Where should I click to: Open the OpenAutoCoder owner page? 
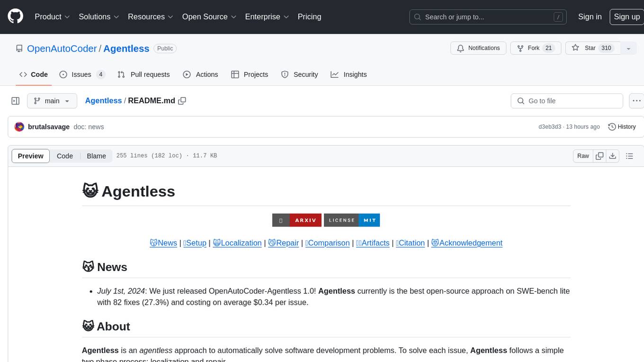(x=62, y=48)
